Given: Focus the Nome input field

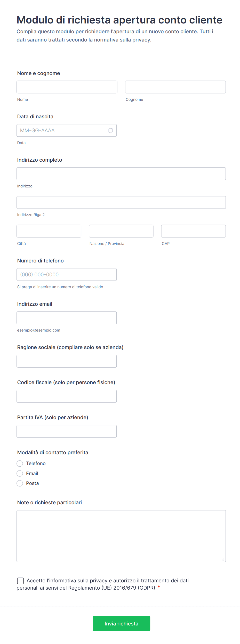Looking at the screenshot, I should click(67, 87).
